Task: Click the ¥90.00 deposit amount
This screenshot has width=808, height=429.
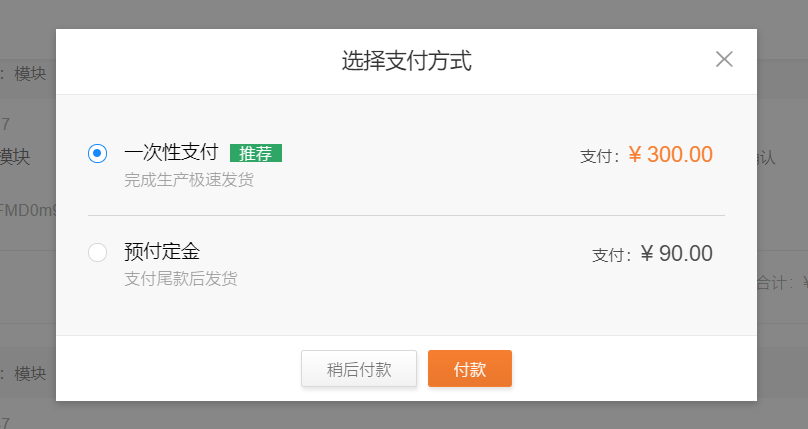Action: pos(677,253)
